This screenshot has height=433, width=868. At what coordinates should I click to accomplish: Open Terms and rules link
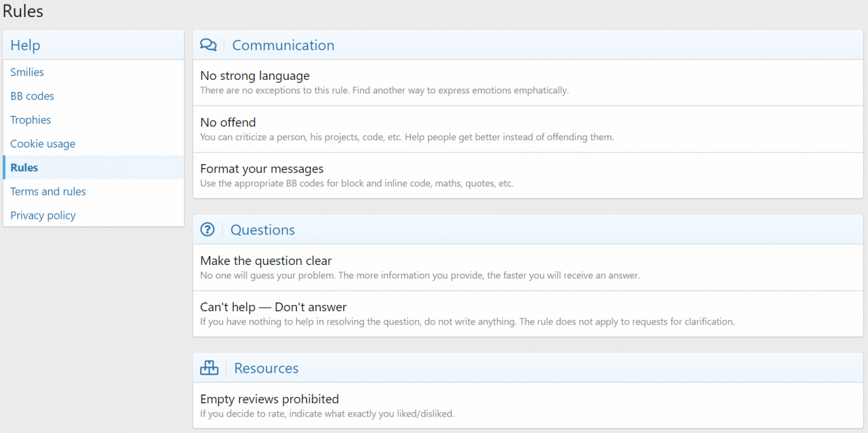coord(48,192)
